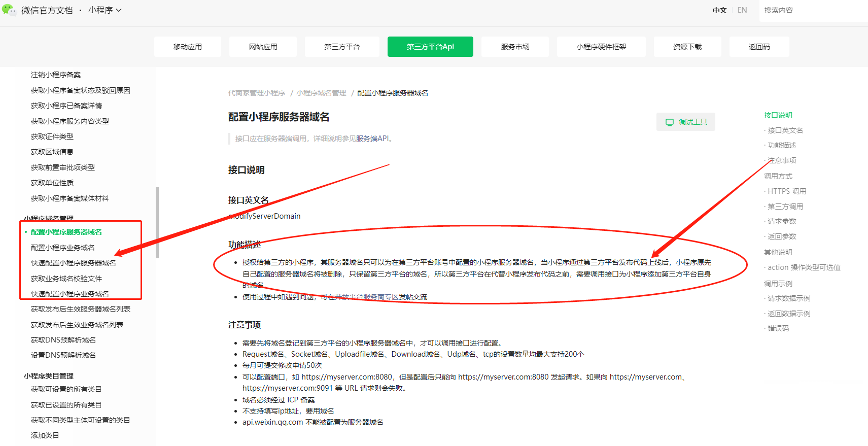Open sidebar item 获取区域信息

(x=52, y=152)
